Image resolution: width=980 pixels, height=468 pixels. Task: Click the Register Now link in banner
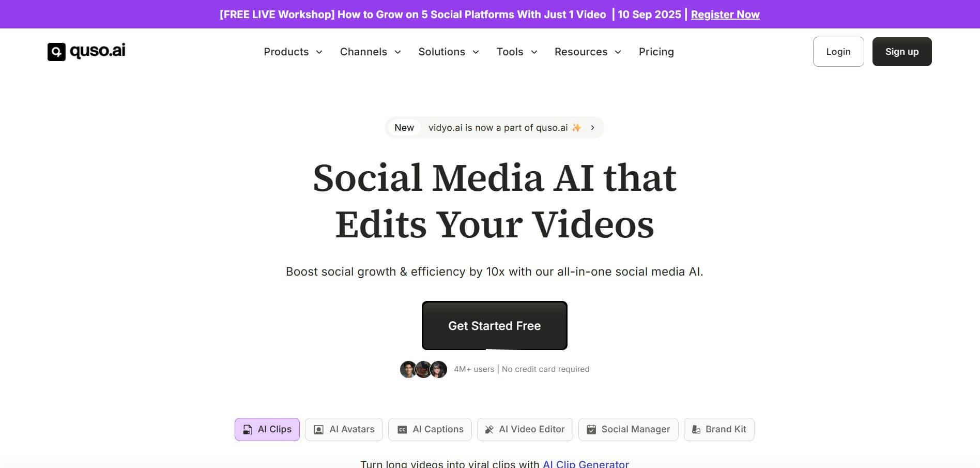click(725, 14)
